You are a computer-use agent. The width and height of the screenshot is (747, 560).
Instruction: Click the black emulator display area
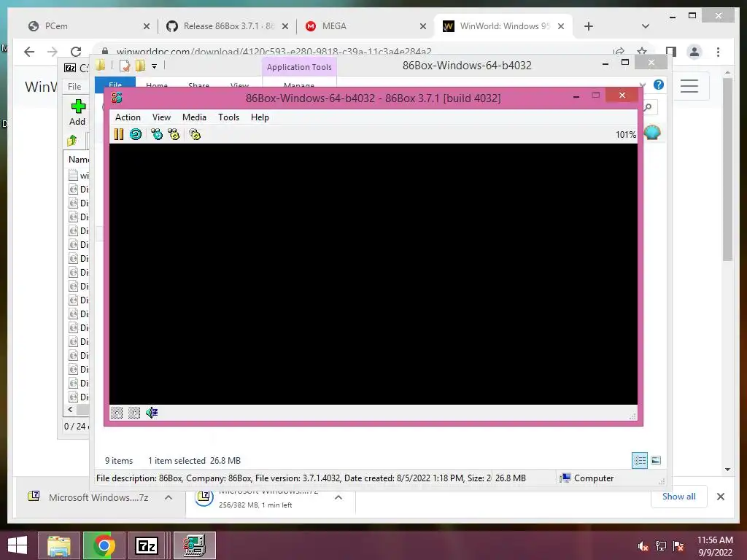coord(373,274)
